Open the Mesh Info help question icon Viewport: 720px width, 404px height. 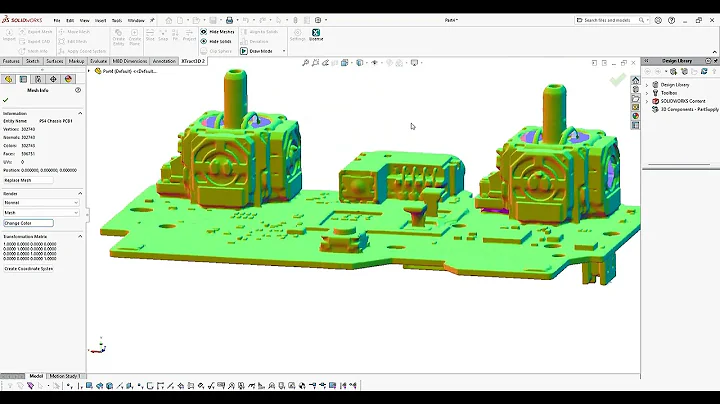coord(78,90)
